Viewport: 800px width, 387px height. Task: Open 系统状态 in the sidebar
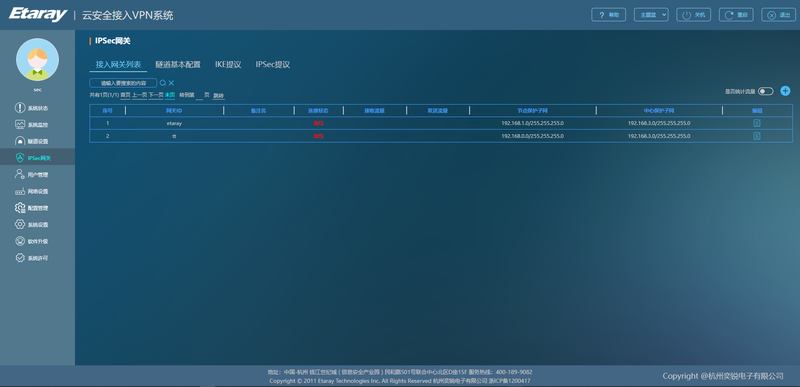32,108
